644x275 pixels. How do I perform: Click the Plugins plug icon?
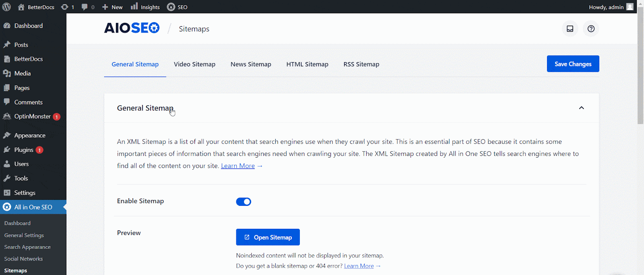7,150
